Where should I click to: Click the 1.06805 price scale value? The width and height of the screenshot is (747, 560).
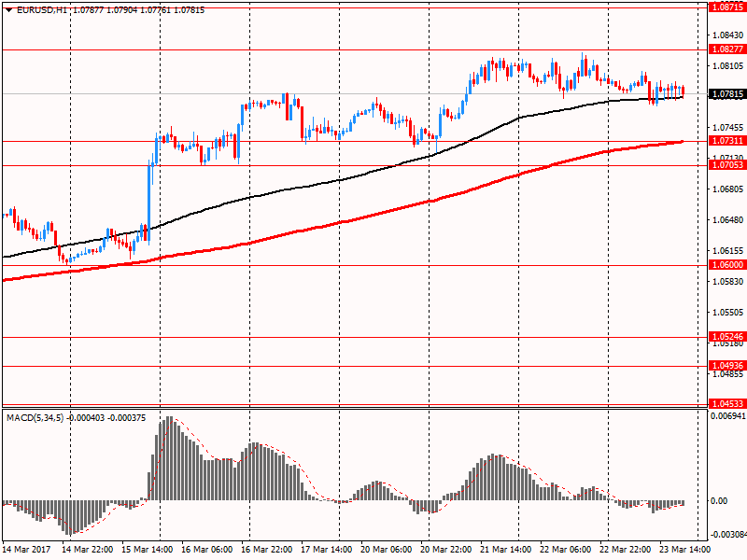coord(727,189)
